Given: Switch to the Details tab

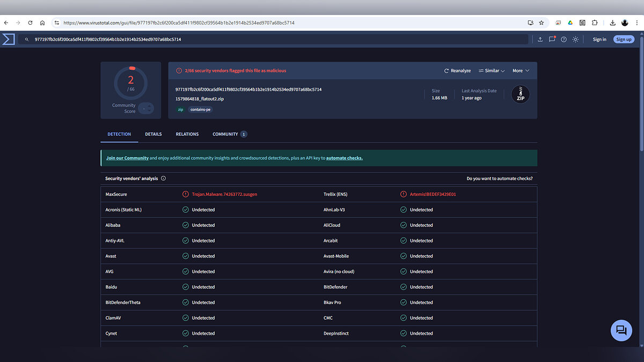Looking at the screenshot, I should coord(153,134).
